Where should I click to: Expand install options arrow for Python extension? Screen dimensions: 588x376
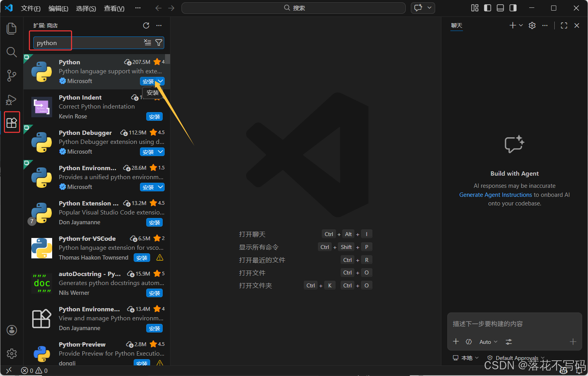(x=160, y=81)
